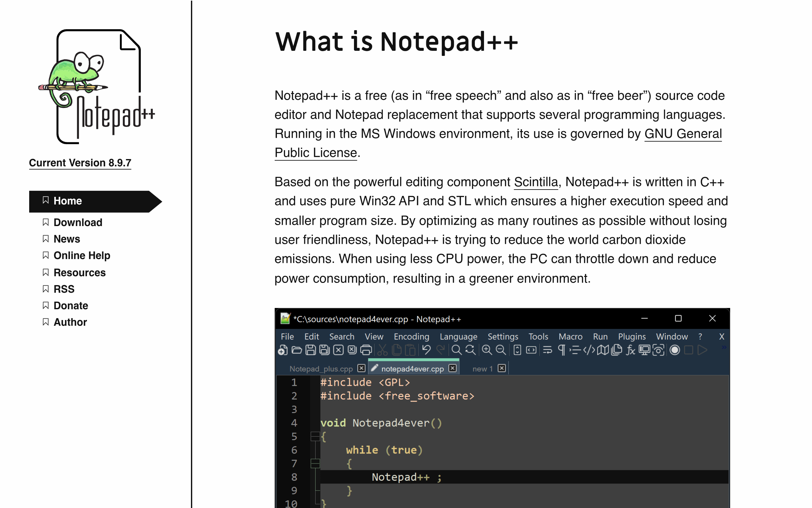Screen dimensions: 812x508
Task: Open the Edit menu
Action: (x=311, y=337)
